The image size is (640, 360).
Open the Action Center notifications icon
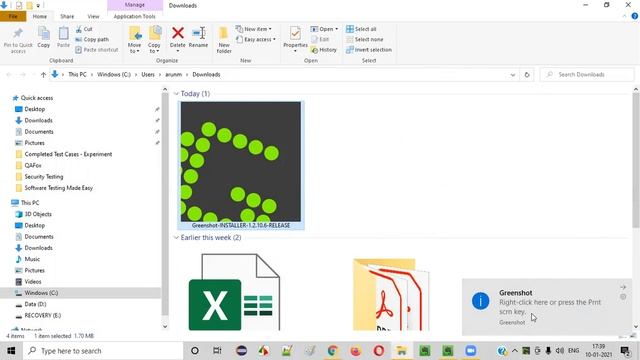point(625,351)
